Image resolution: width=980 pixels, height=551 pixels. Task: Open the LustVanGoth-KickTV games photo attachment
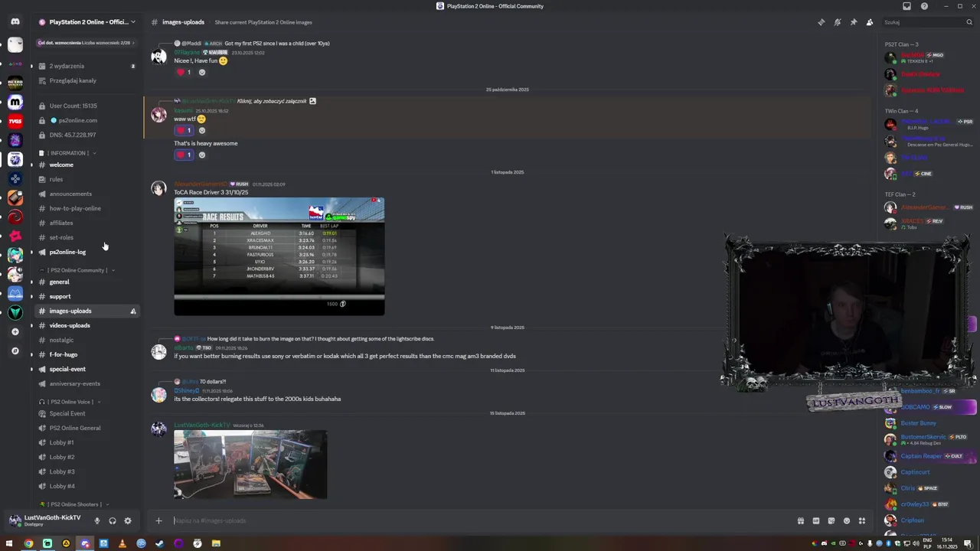tap(250, 465)
